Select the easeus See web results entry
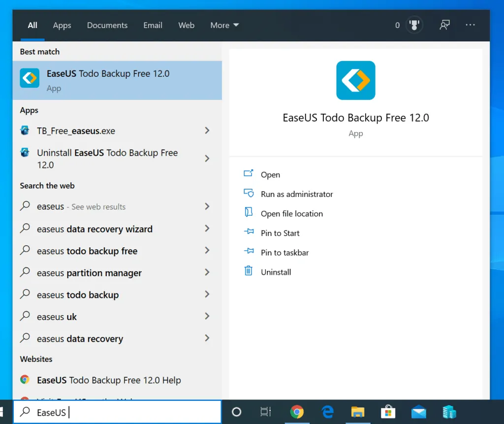504x424 pixels. pyautogui.click(x=82, y=206)
